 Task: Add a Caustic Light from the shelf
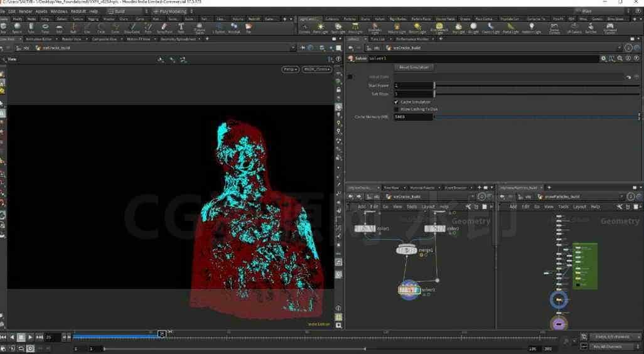tap(490, 28)
